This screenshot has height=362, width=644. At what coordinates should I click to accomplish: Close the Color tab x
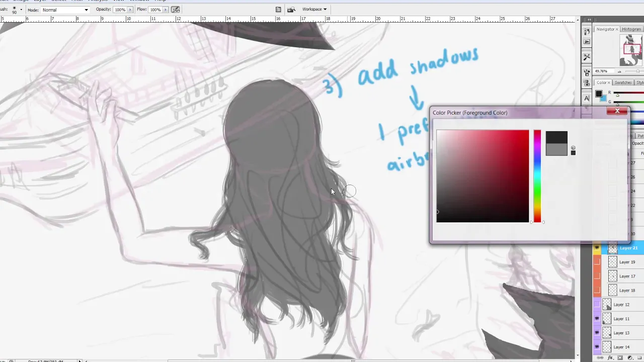click(609, 82)
